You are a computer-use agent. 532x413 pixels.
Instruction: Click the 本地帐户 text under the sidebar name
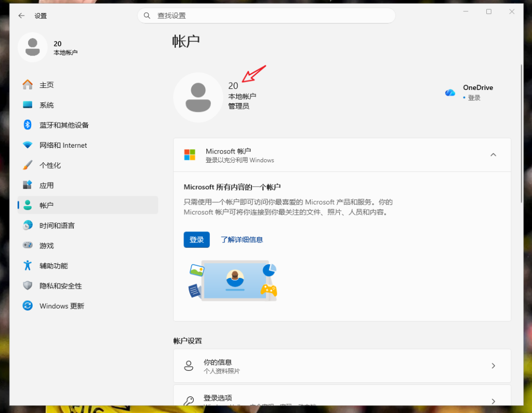tap(65, 53)
